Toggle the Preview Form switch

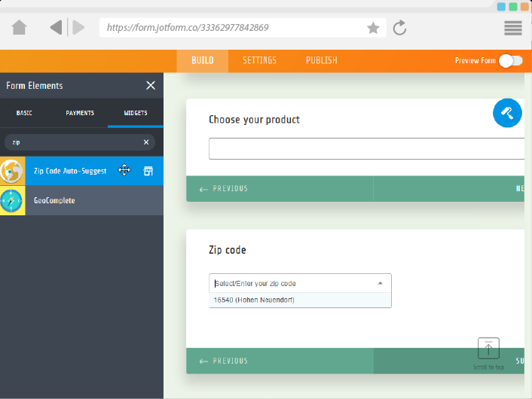(510, 61)
